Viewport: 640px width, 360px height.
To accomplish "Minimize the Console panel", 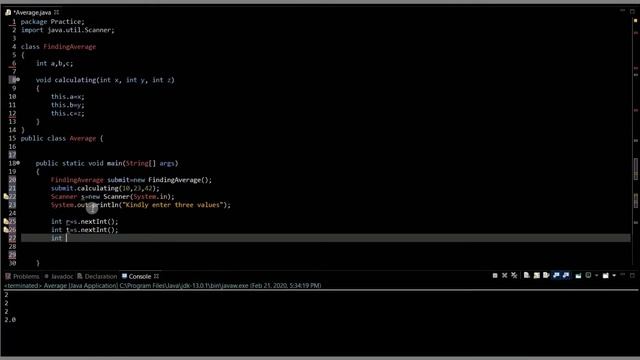I will point(622,275).
